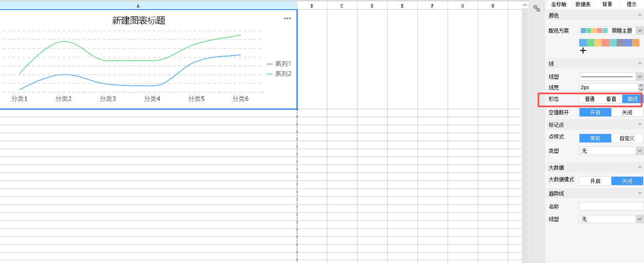Pick the green color swatch

590,43
